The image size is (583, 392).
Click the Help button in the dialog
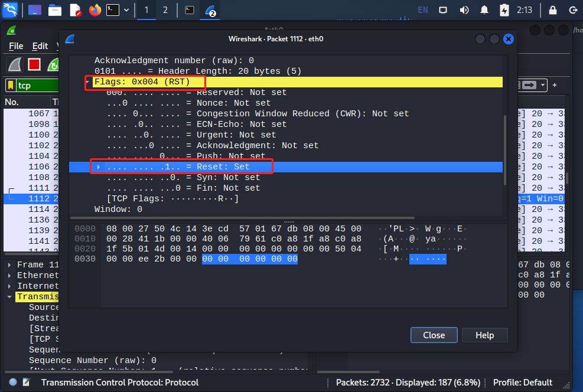pyautogui.click(x=484, y=335)
